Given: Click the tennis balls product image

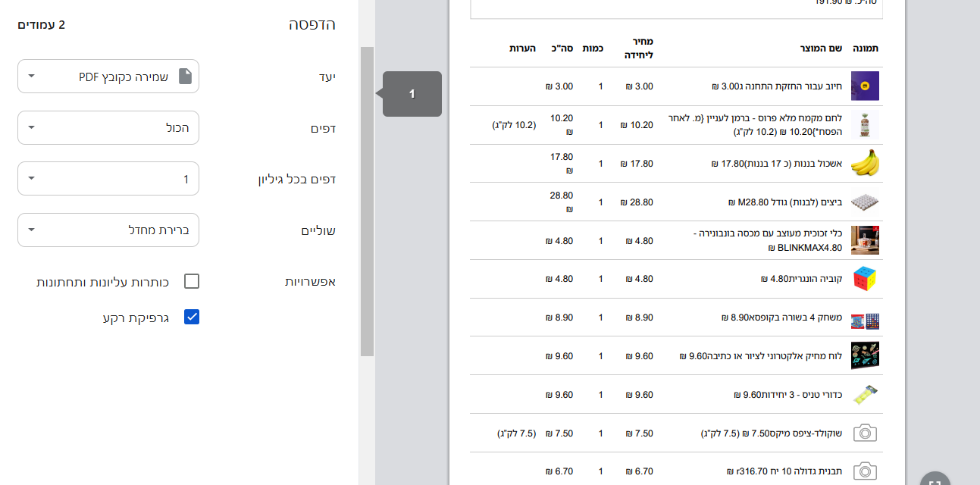Looking at the screenshot, I should (865, 395).
